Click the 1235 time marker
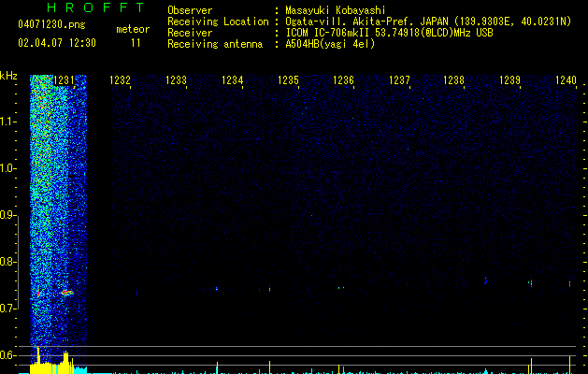The height and width of the screenshot is (374, 588). click(x=288, y=79)
